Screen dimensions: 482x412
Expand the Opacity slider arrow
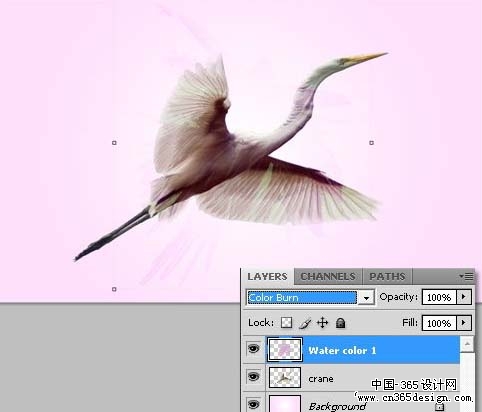464,297
